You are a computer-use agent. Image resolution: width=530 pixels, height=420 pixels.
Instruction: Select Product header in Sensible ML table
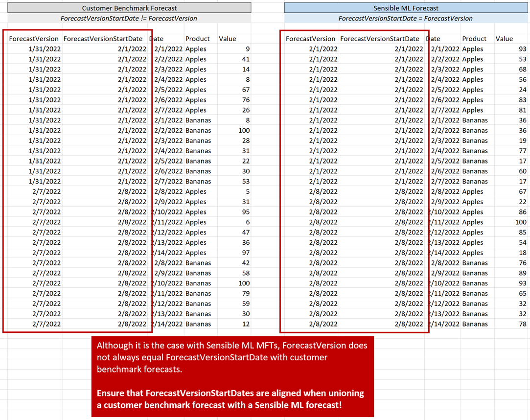[x=474, y=39]
